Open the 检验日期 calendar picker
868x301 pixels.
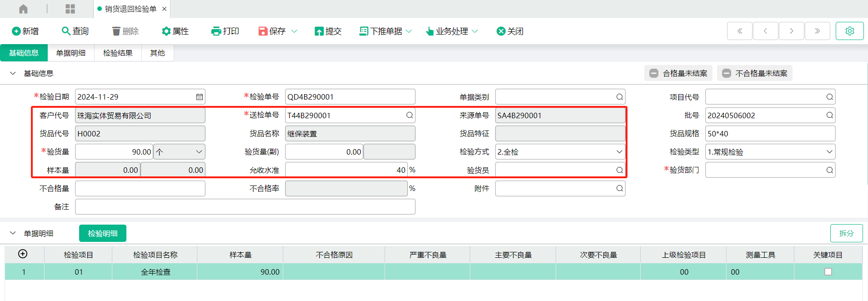(x=199, y=97)
